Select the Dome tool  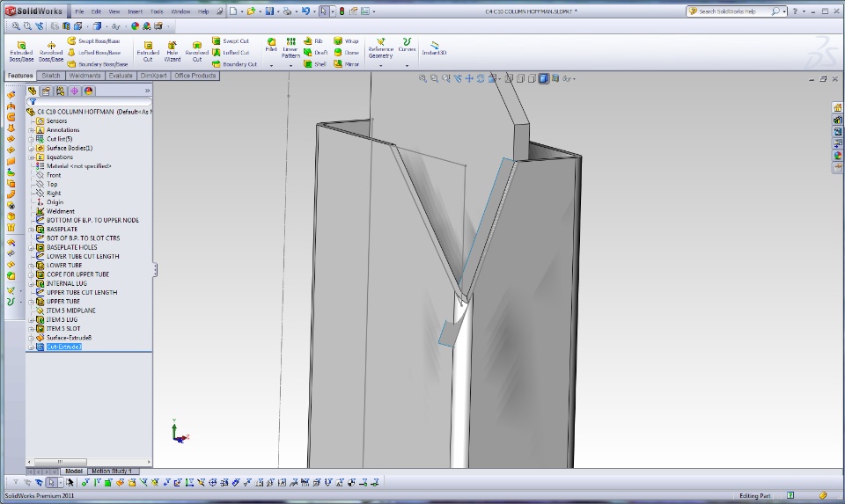tap(346, 53)
